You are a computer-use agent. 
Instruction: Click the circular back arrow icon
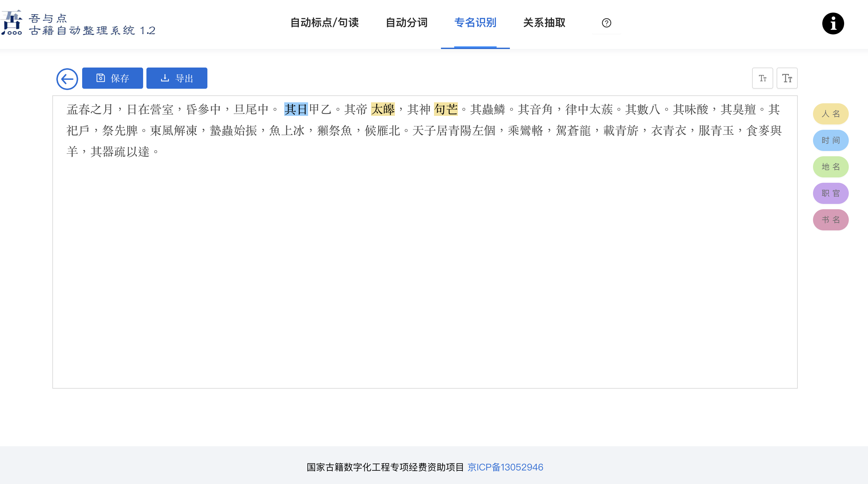[67, 79]
